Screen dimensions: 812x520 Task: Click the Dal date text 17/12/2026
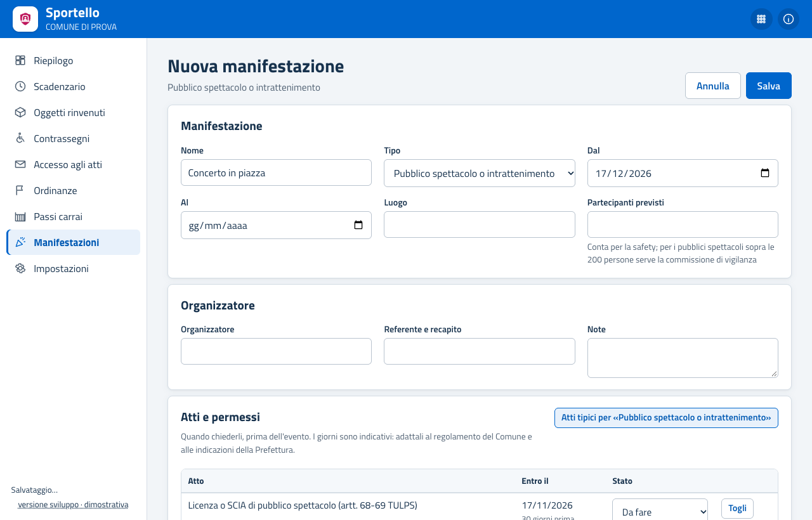coord(624,173)
